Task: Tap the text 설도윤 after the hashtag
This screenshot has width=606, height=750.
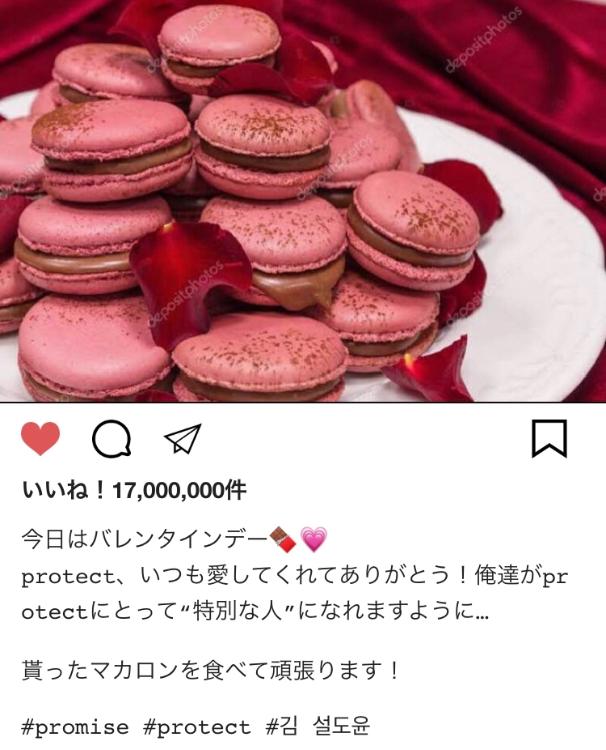Action: point(341,727)
